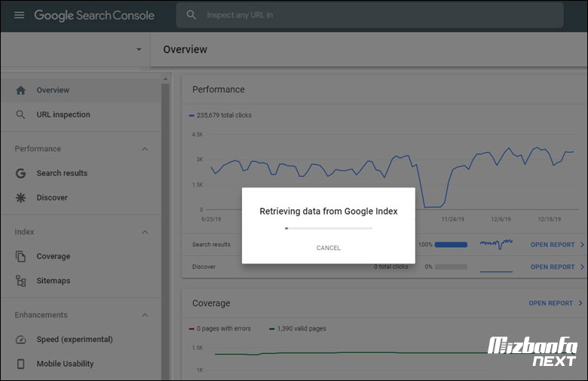Collapse the Enhancements sidebar section
This screenshot has width=588, height=381.
pos(145,315)
